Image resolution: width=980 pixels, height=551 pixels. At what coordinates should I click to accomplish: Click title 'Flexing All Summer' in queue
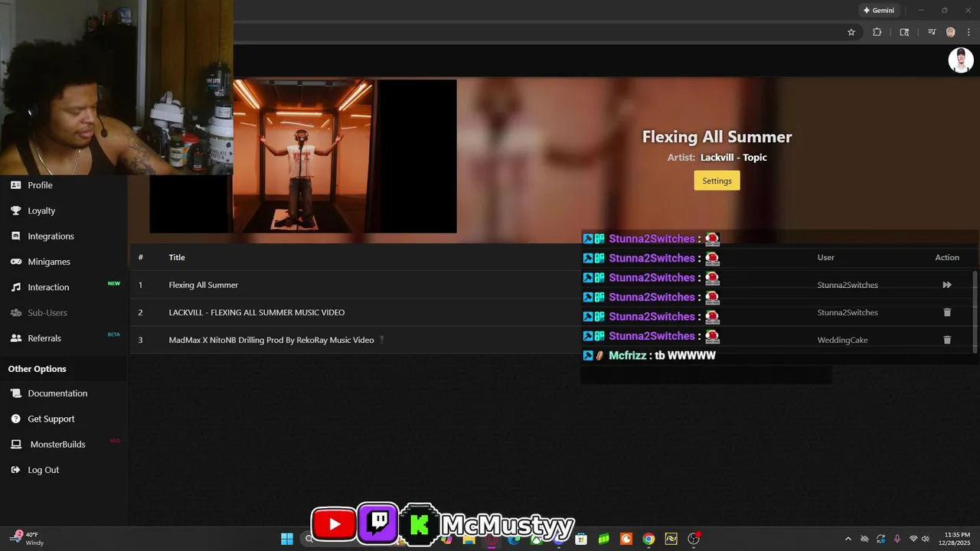204,285
